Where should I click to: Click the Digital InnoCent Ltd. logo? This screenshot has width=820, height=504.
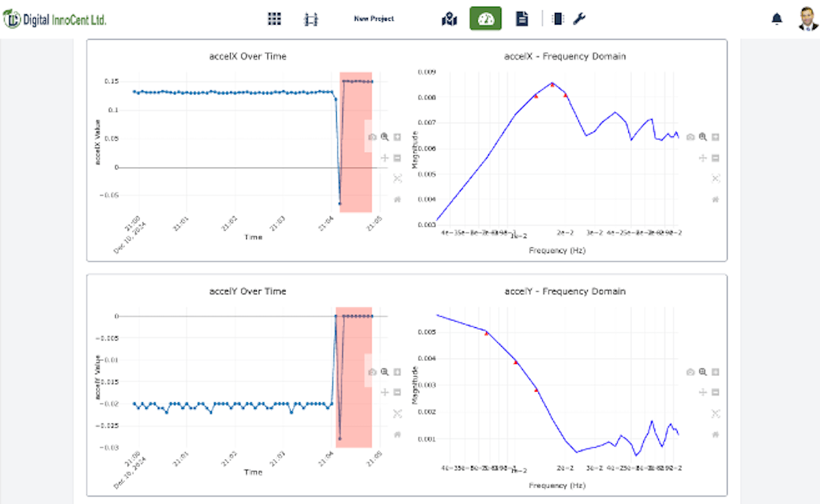point(55,19)
